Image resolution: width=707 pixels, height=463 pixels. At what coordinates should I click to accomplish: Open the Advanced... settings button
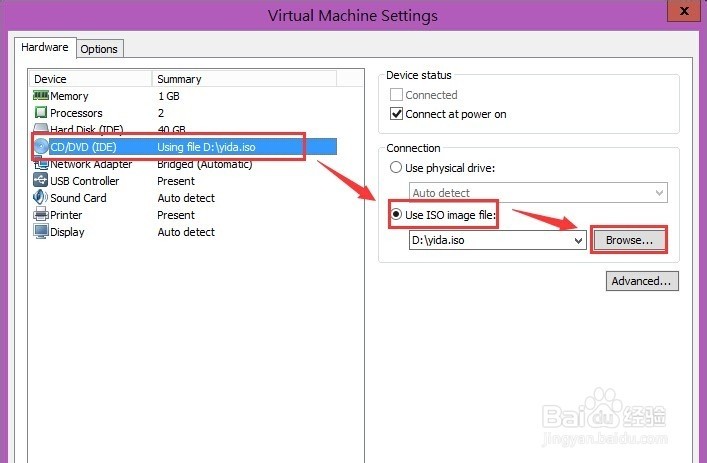click(x=642, y=281)
